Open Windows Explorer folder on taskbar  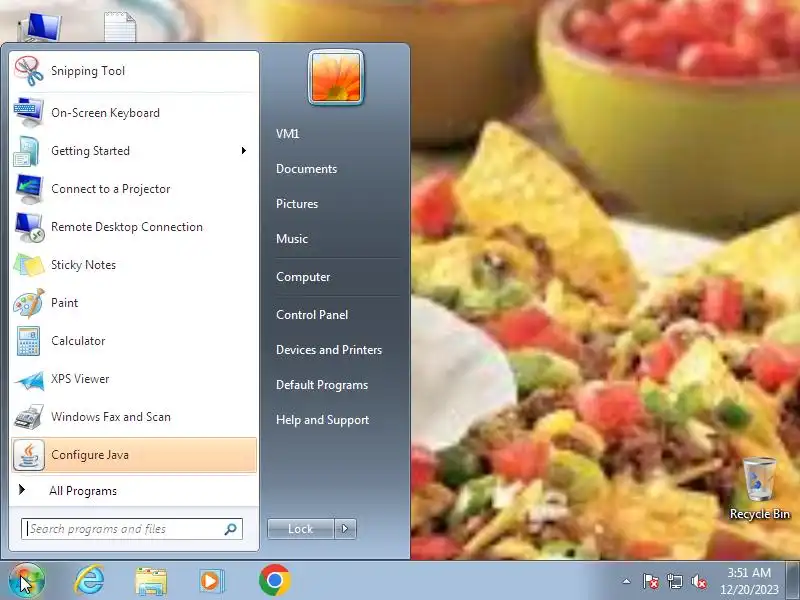pyautogui.click(x=151, y=581)
